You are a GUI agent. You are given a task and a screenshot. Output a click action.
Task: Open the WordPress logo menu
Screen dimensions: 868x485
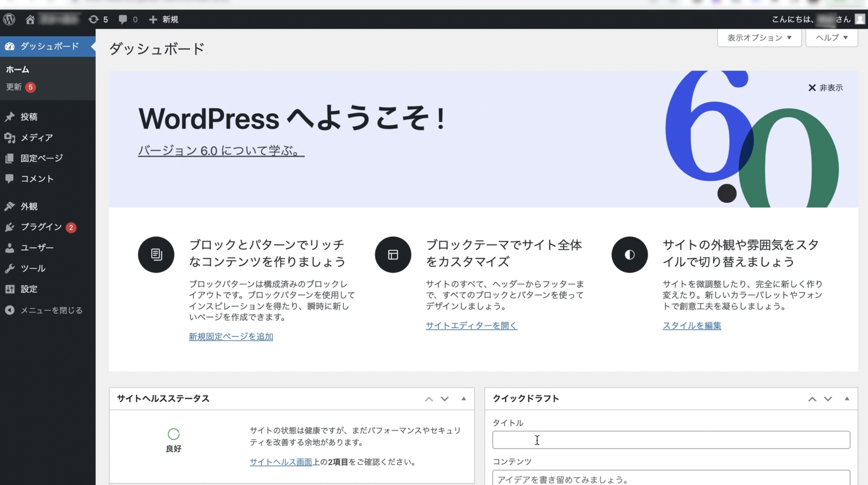pyautogui.click(x=9, y=19)
